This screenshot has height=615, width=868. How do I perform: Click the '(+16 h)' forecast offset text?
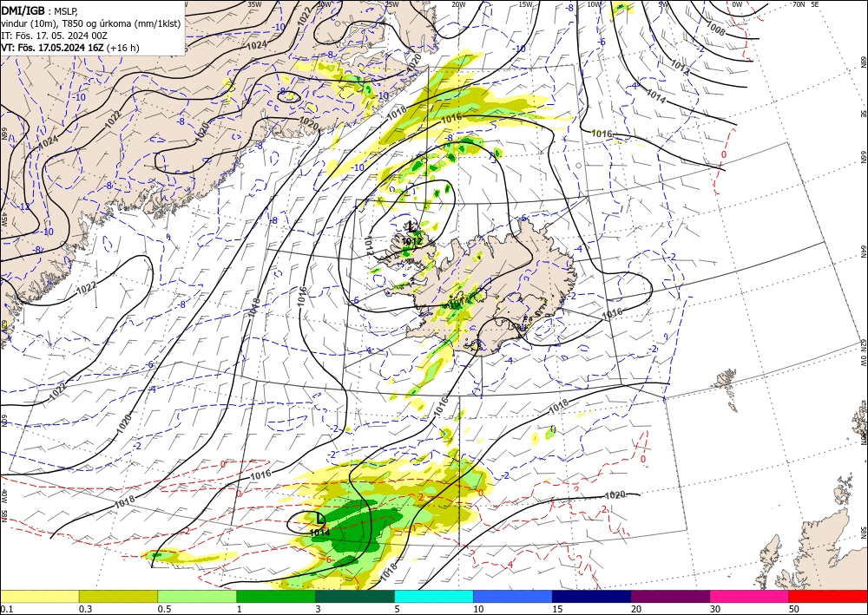point(123,48)
